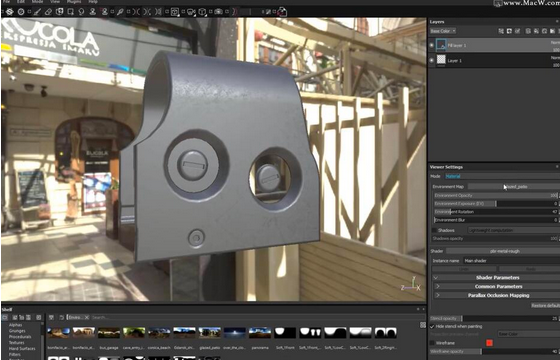Remove the Enviro filter tag with X
Viewport: 560px width, 360px height.
click(86, 318)
